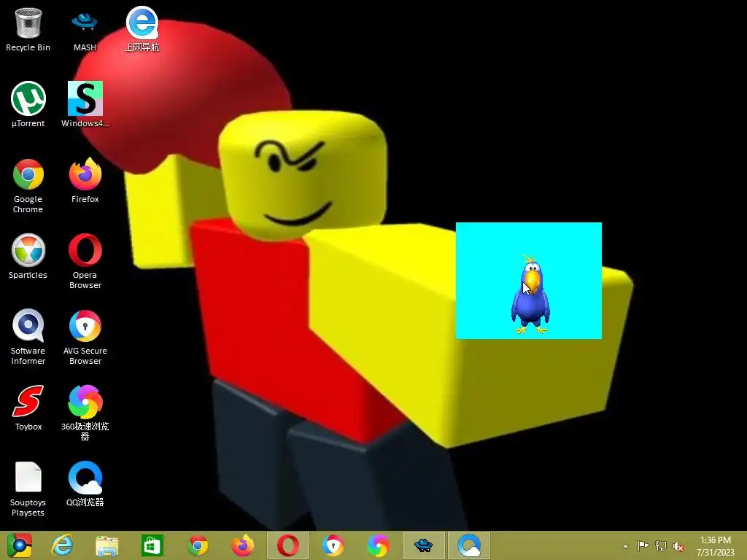Open the muted volume tray icon

coord(678,546)
